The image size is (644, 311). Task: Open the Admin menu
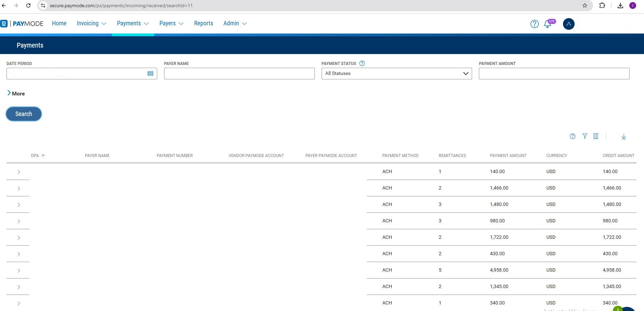pos(235,23)
